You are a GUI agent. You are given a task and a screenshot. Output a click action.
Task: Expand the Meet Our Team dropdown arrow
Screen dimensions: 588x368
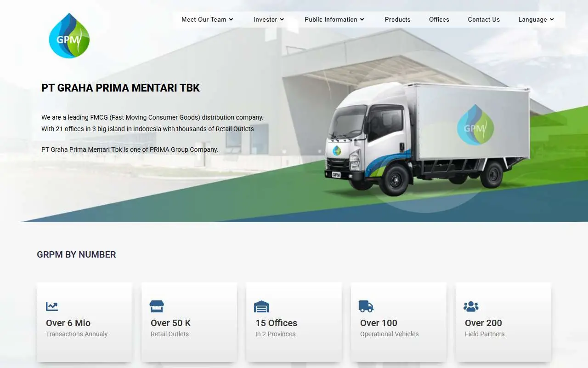(231, 20)
